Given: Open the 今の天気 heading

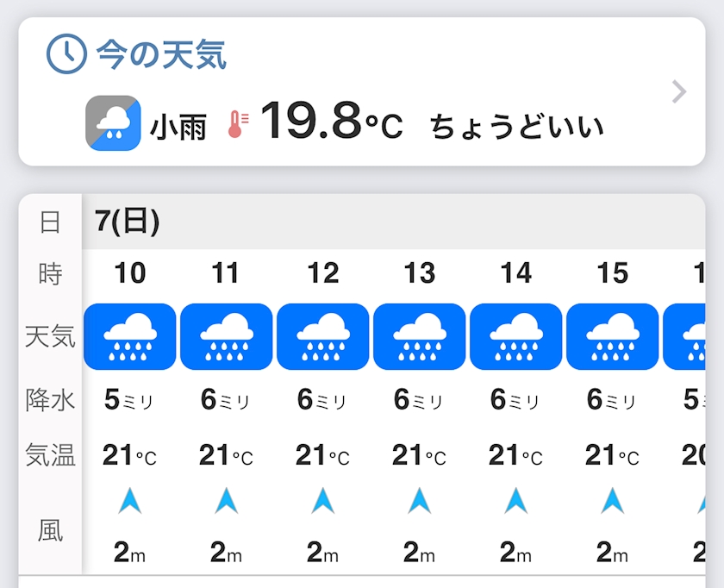Looking at the screenshot, I should pos(161,55).
